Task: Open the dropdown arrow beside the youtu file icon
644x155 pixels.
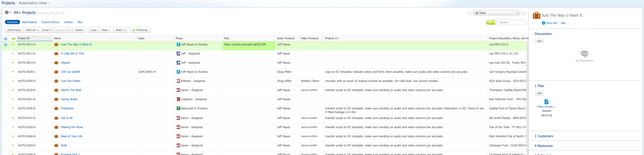Action: coord(550,102)
